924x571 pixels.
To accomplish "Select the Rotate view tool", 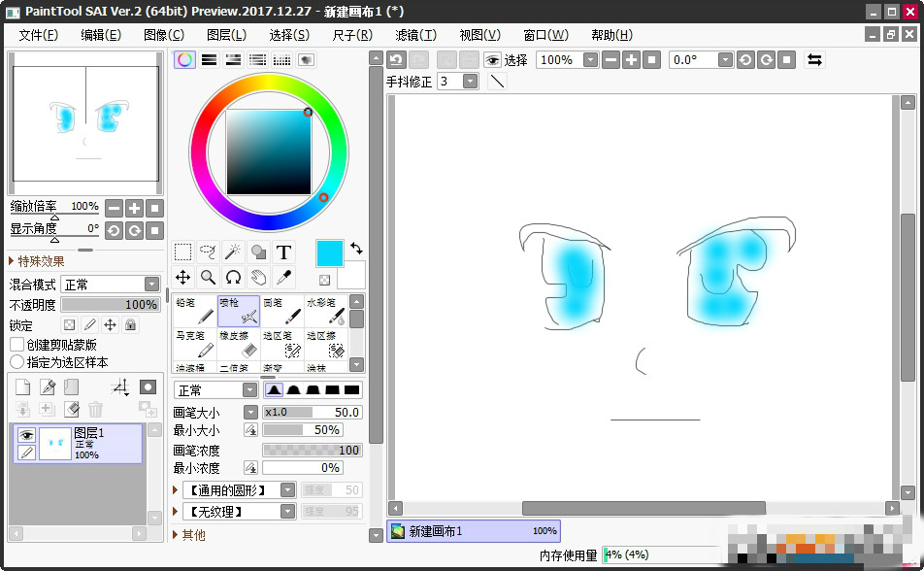I will tap(233, 277).
